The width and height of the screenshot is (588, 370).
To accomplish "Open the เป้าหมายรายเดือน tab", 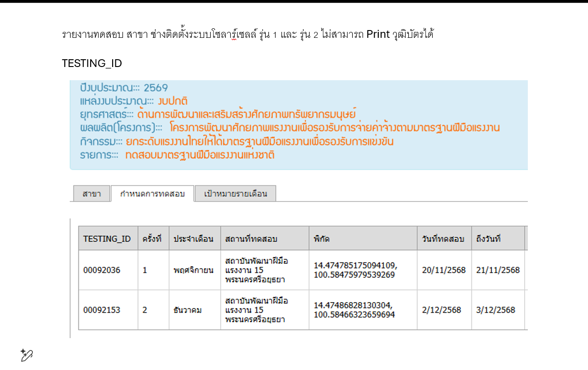I will pyautogui.click(x=235, y=194).
